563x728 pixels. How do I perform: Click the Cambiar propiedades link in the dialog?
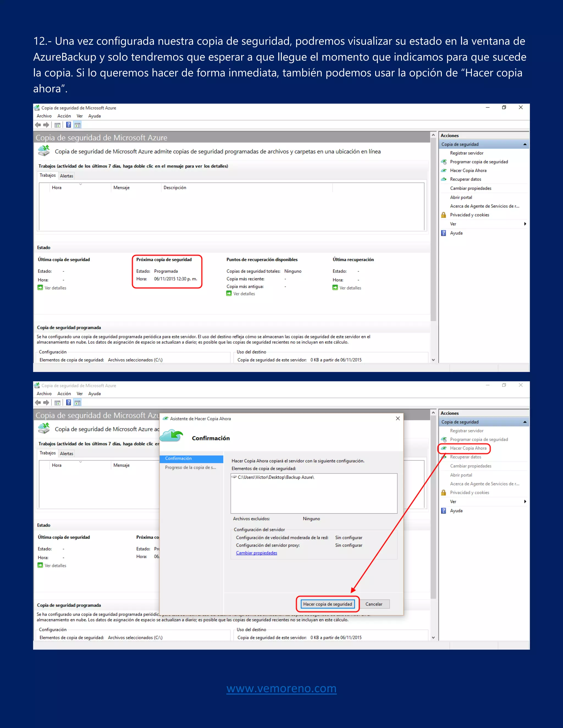pyautogui.click(x=256, y=553)
